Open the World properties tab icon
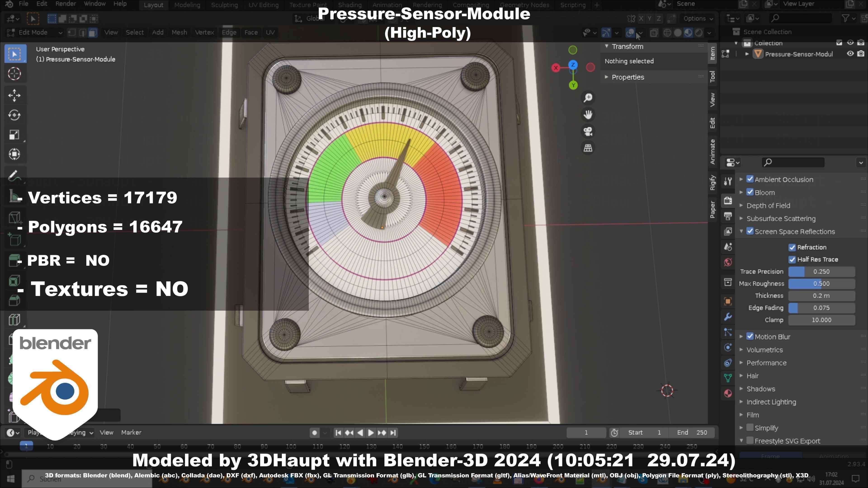 (x=728, y=262)
